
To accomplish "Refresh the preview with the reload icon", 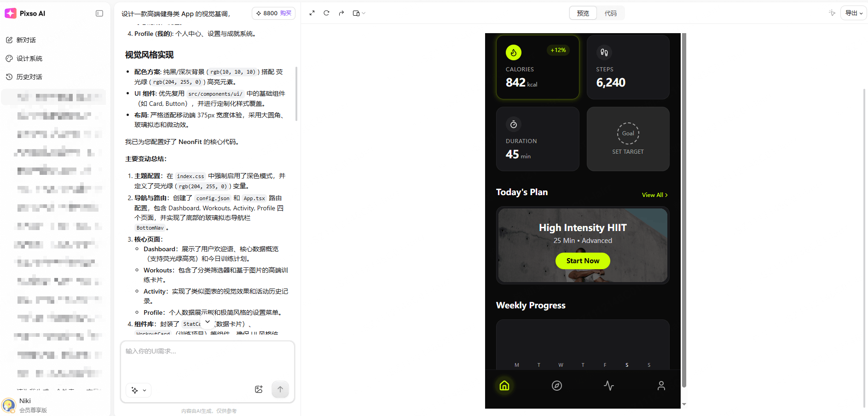I will (326, 13).
